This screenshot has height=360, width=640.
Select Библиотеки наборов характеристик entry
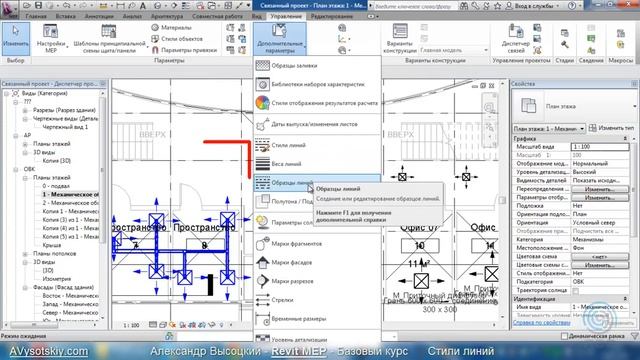coord(317,84)
